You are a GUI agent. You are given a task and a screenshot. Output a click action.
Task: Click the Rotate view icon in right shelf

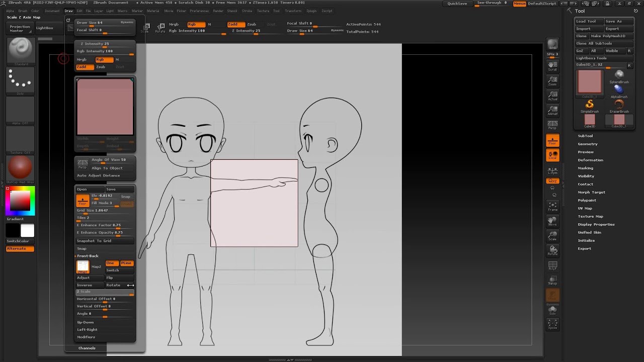(x=552, y=250)
